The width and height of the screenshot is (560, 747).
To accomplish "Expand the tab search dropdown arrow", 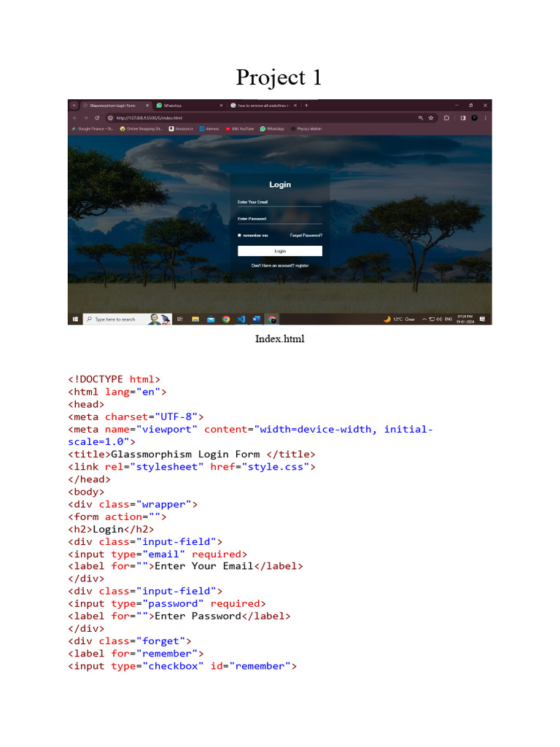I will click(74, 105).
